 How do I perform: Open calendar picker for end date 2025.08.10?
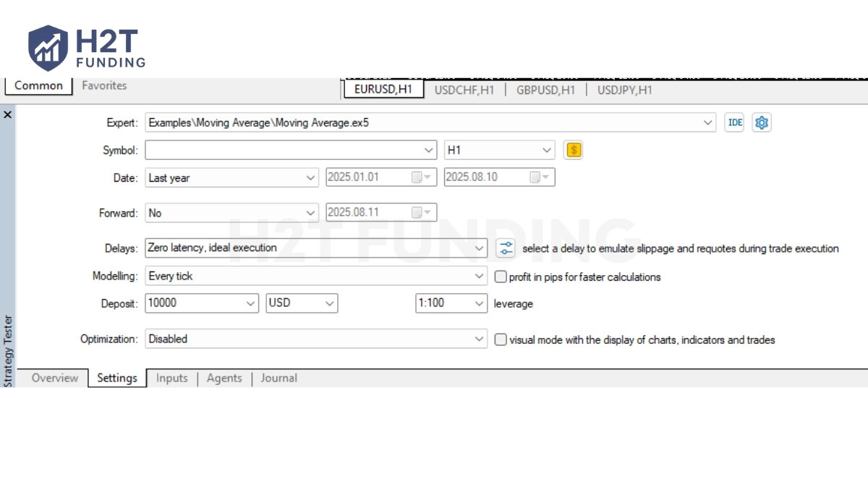point(540,177)
